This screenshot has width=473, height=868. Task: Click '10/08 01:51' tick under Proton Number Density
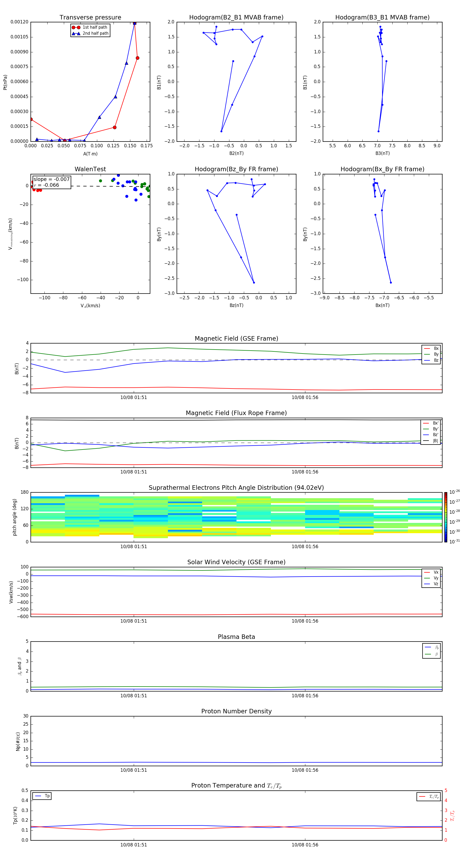134,770
